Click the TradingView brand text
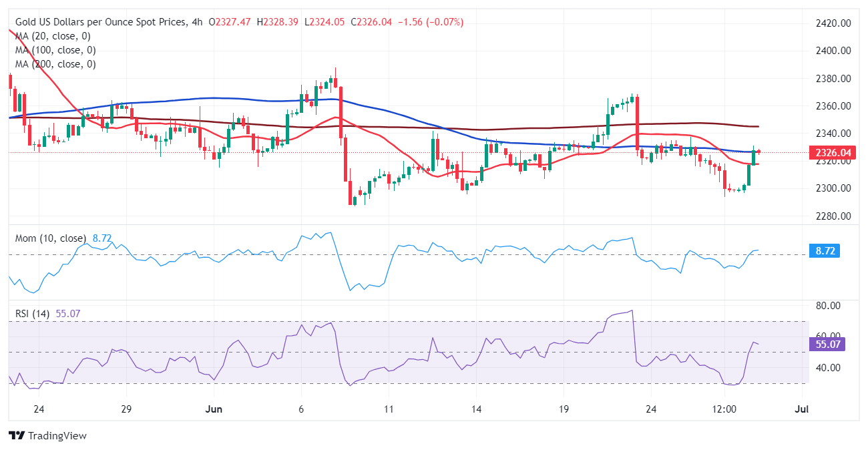Viewport: 868px width, 450px height. click(57, 435)
